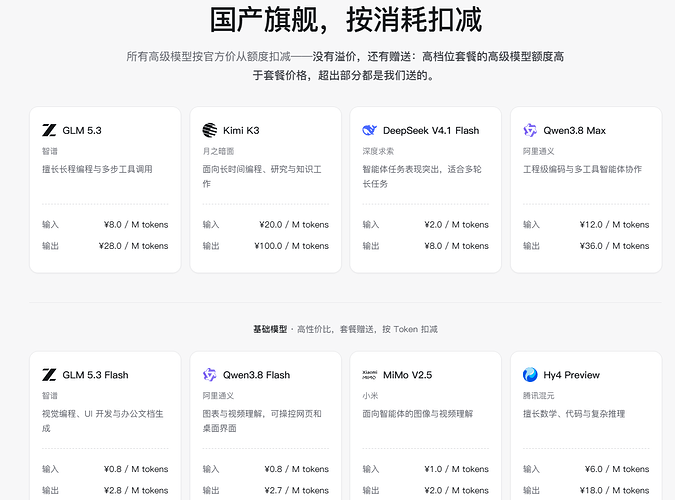Click GLM 5.3 output price ¥28.0 / M tokens
Screen dimensions: 675x500
pyautogui.click(x=133, y=245)
